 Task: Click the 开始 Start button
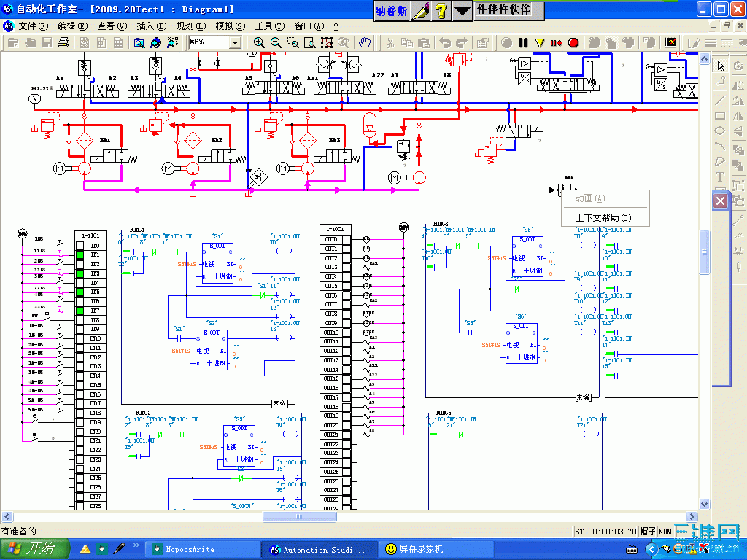[35, 549]
